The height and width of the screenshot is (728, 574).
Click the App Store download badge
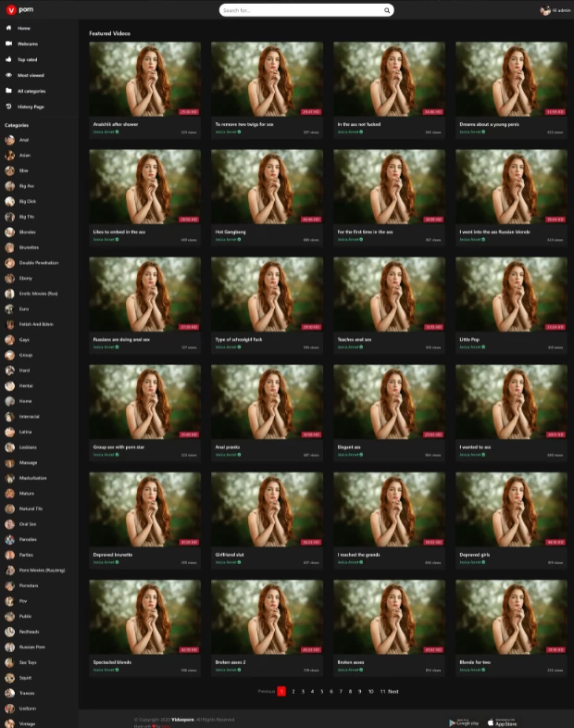pos(502,722)
